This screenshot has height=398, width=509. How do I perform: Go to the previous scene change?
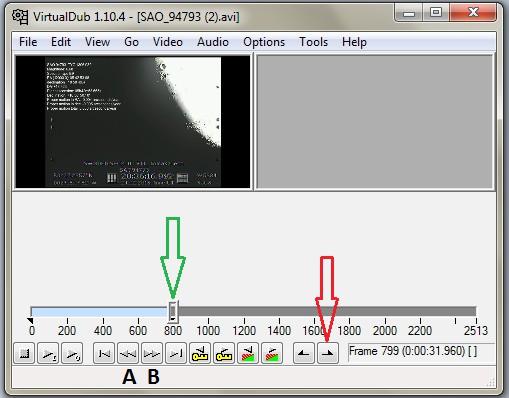248,353
